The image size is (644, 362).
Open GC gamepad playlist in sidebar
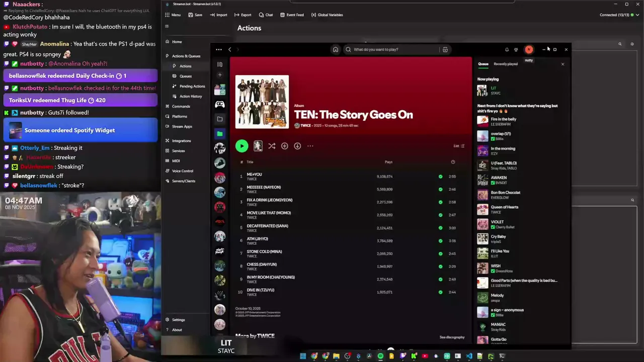(220, 105)
